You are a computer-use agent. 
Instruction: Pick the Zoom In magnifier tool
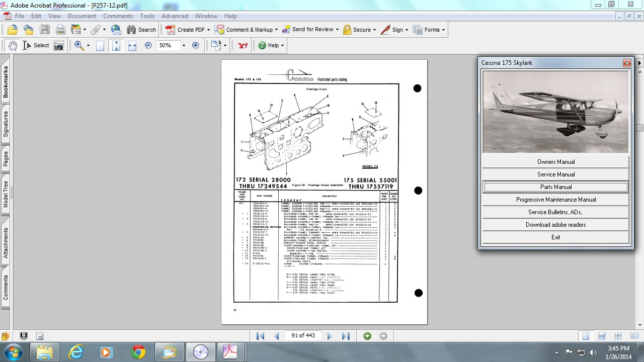point(79,45)
